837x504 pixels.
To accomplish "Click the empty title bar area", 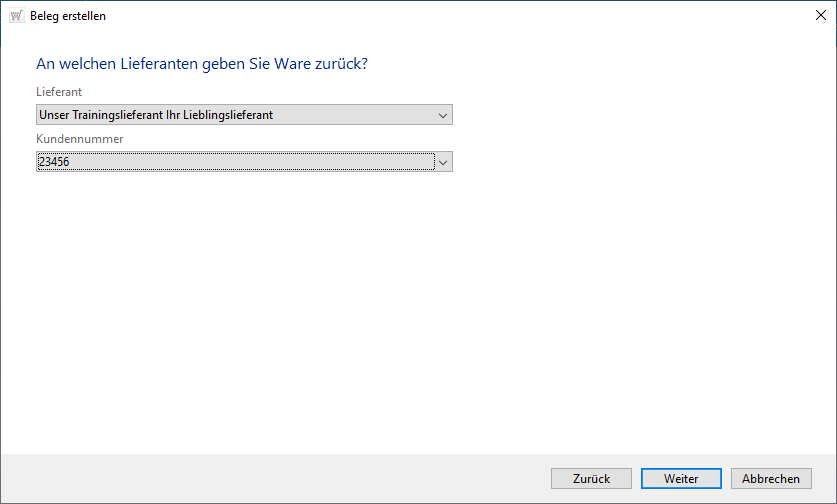I will [450, 15].
